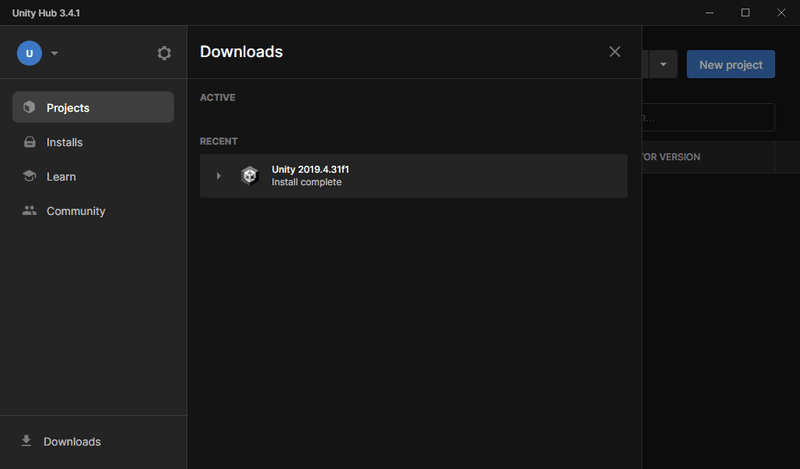Open Preferences via the gear icon

pyautogui.click(x=164, y=53)
